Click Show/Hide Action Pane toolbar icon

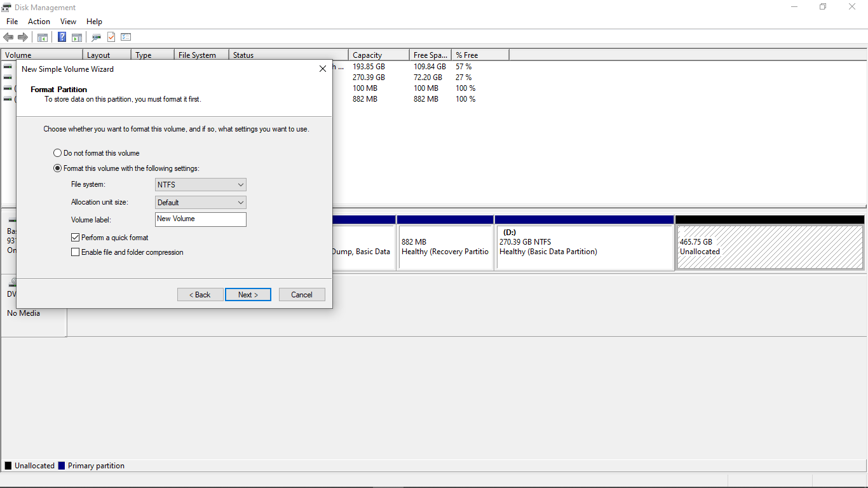click(x=77, y=37)
